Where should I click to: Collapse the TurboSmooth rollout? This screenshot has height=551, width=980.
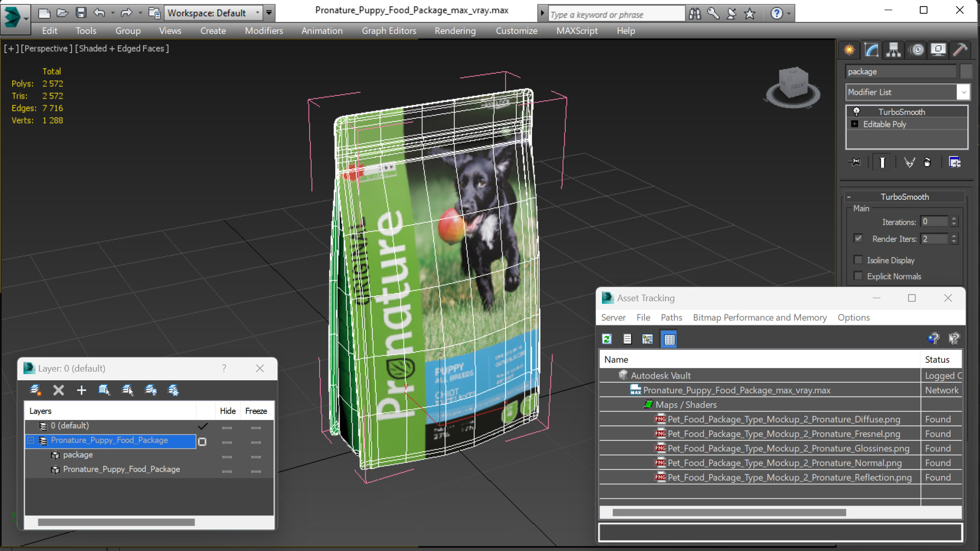point(849,197)
